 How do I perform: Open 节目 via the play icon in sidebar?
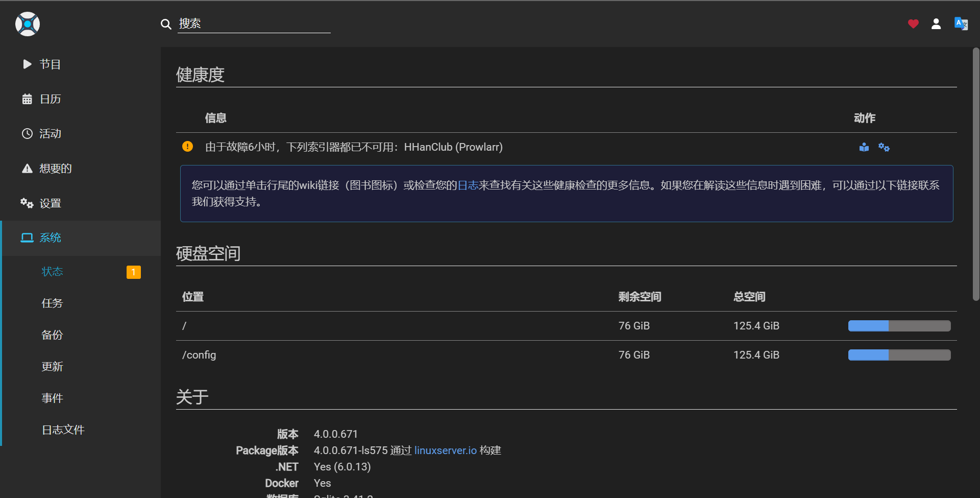click(28, 64)
